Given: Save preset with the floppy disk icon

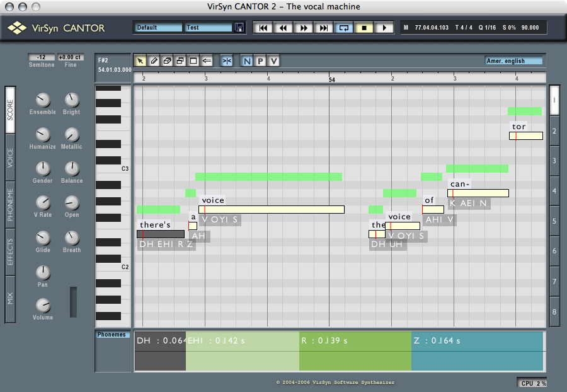Looking at the screenshot, I should (239, 28).
